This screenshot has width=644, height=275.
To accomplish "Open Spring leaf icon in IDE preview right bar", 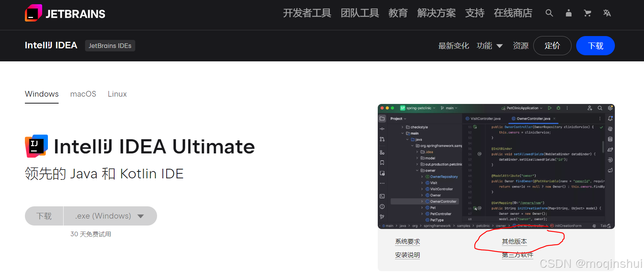I will (x=610, y=170).
